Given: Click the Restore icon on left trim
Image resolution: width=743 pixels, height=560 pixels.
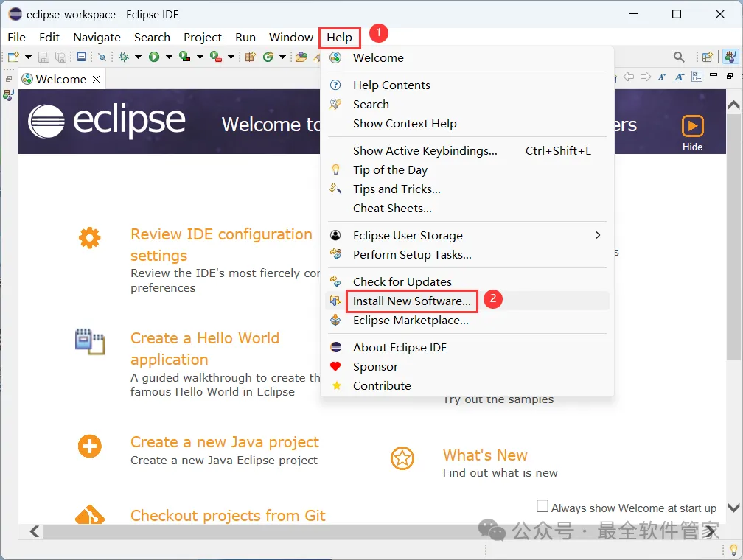Looking at the screenshot, I should (9, 79).
